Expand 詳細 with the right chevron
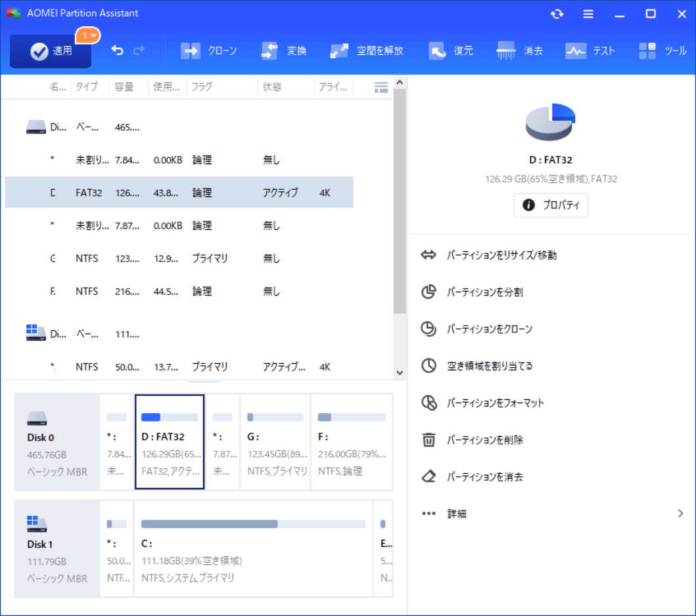This screenshot has height=616, width=696. 680,514
